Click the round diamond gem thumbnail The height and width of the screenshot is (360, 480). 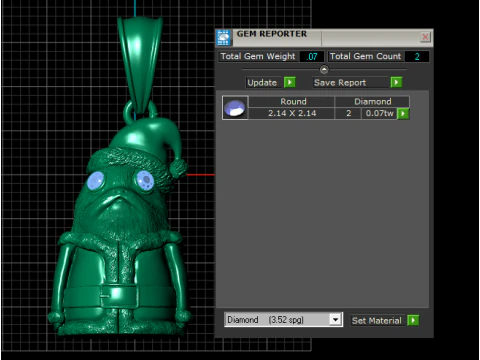(x=235, y=108)
